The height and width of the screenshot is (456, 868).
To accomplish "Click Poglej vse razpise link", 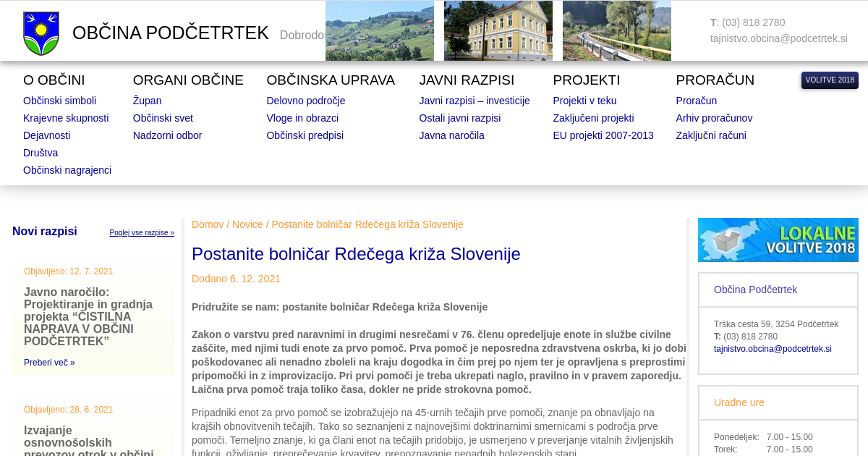I will click(142, 233).
